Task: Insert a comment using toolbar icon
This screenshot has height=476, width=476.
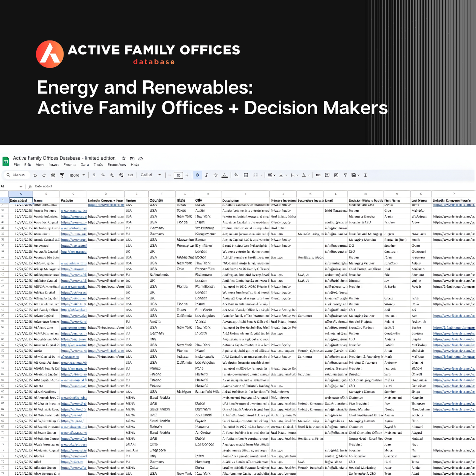Action: click(x=327, y=175)
